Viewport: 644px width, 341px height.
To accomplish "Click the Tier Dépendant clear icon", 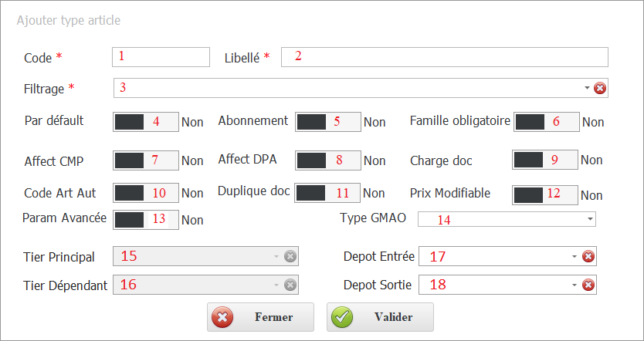I will [290, 285].
